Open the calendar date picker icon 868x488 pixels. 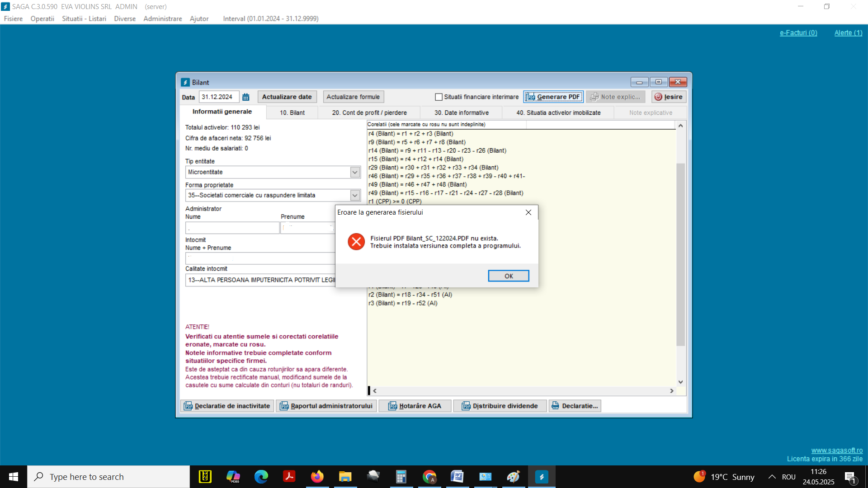[x=246, y=97]
